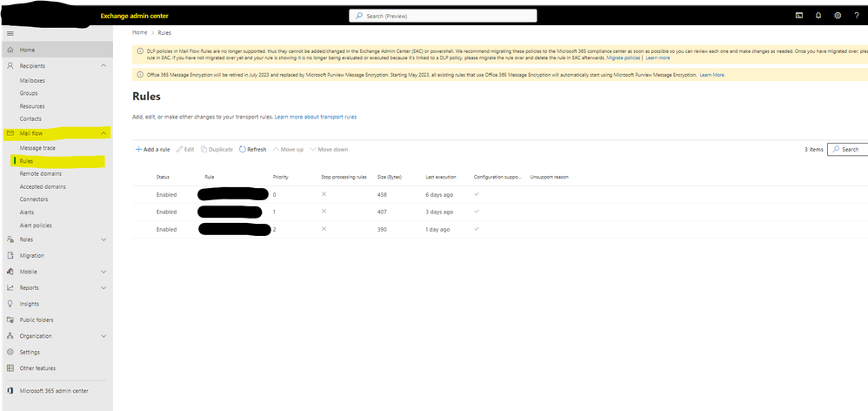
Task: Click the Migration icon in sidebar
Action: point(10,255)
